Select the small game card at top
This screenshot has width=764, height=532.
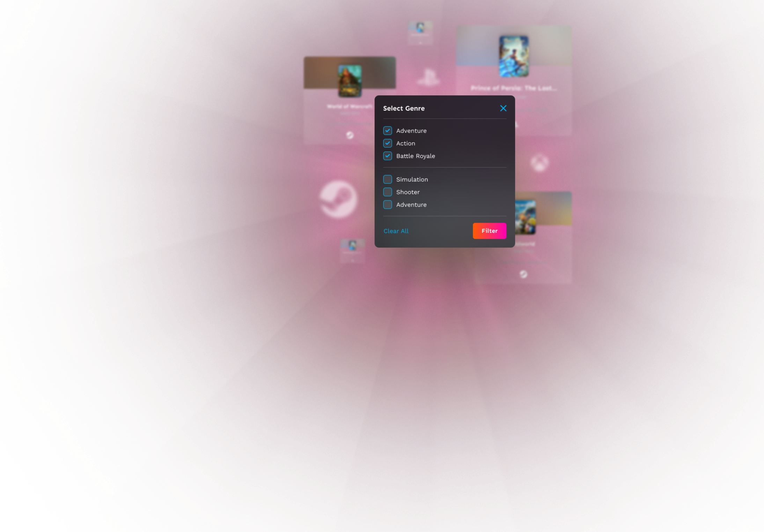[x=420, y=32]
